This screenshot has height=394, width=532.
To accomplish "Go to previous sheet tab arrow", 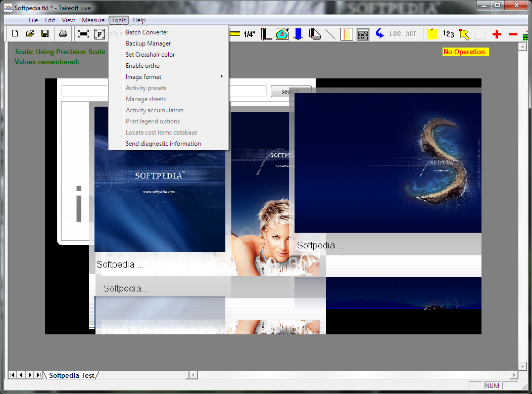I will pyautogui.click(x=21, y=375).
